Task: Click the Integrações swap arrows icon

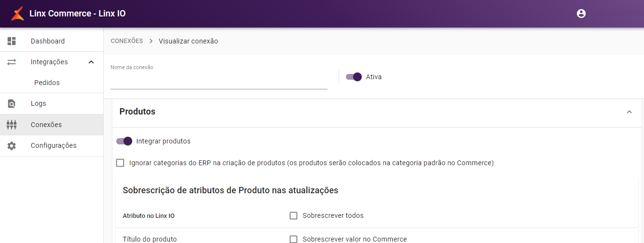Action: (x=12, y=62)
